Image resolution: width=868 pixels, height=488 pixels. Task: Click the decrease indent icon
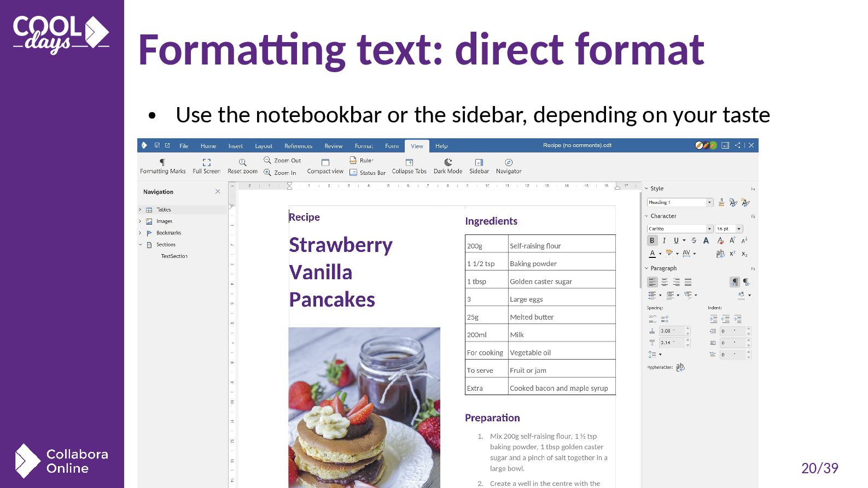tap(725, 319)
